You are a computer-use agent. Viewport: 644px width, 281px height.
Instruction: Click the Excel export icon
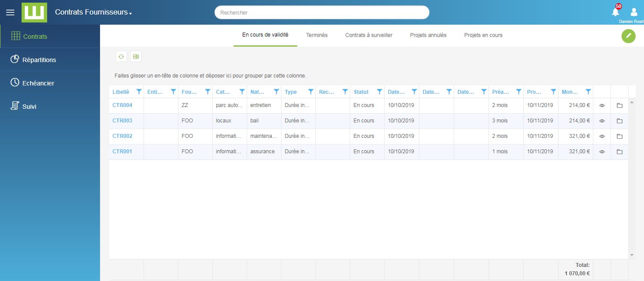pyautogui.click(x=136, y=56)
